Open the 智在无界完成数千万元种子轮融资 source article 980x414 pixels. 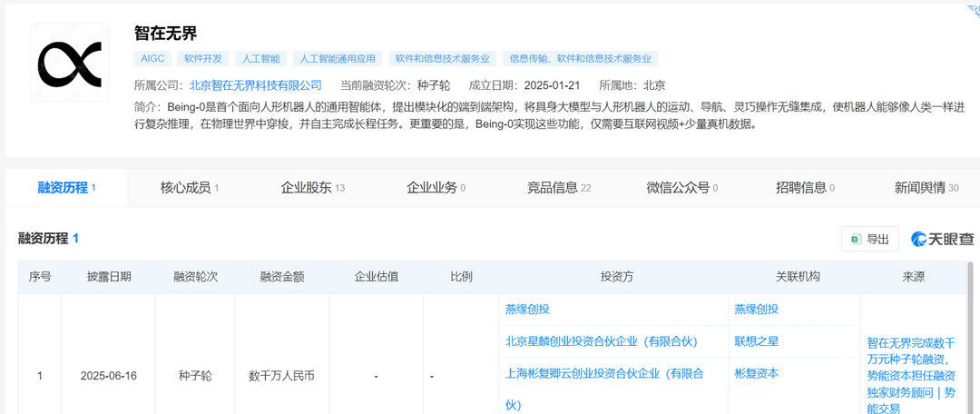coord(911,376)
